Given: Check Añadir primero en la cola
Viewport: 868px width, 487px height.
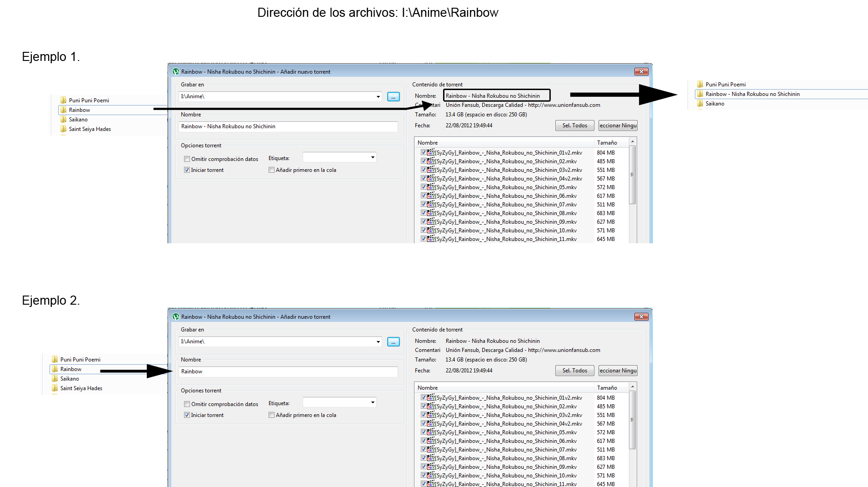Looking at the screenshot, I should pyautogui.click(x=271, y=170).
